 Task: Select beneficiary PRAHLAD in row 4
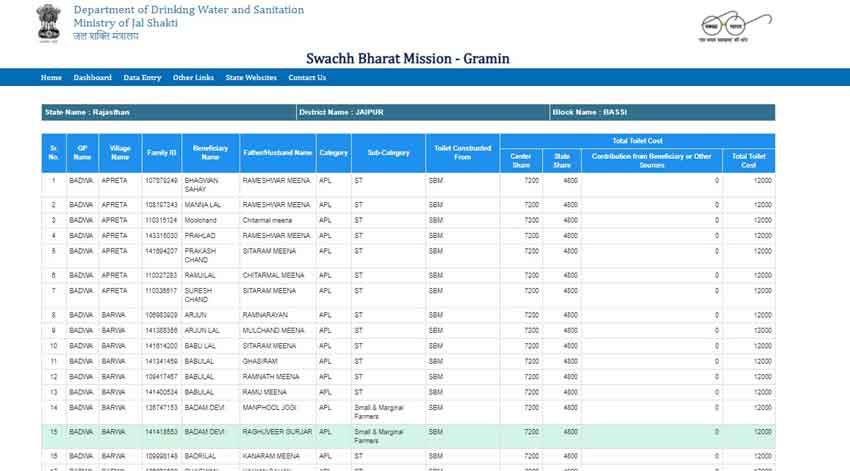tap(200, 236)
